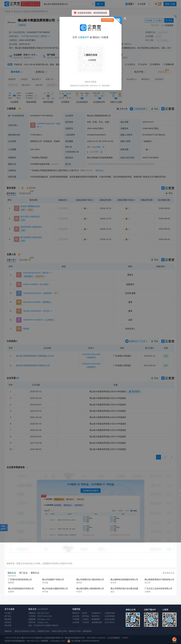
Task: Click the 查一下 search button
Action: (x=100, y=4)
